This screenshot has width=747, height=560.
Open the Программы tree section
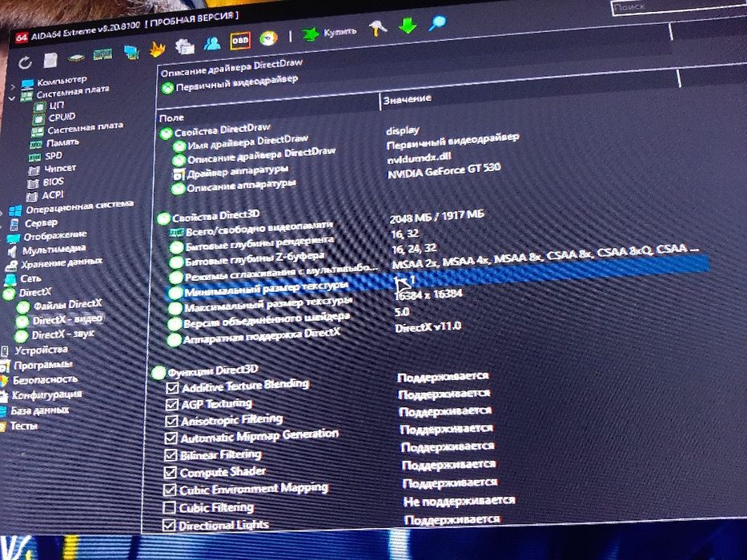(x=43, y=366)
